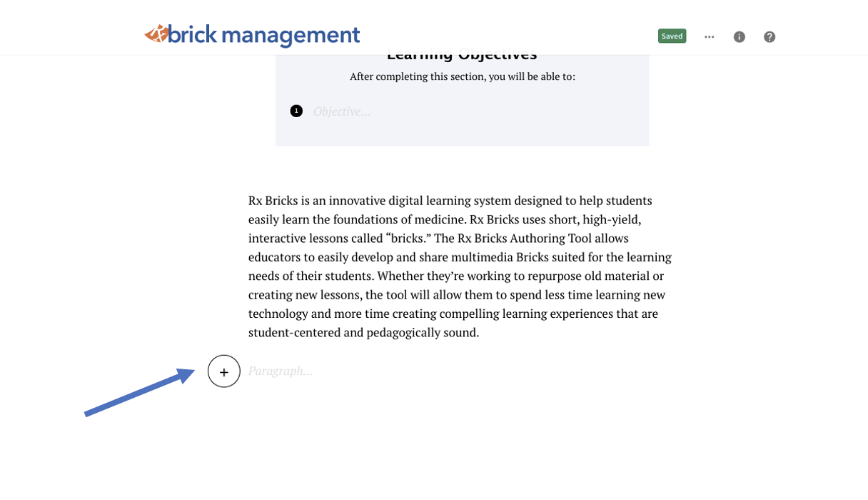
Task: Click the green Saved status badge
Action: (672, 36)
